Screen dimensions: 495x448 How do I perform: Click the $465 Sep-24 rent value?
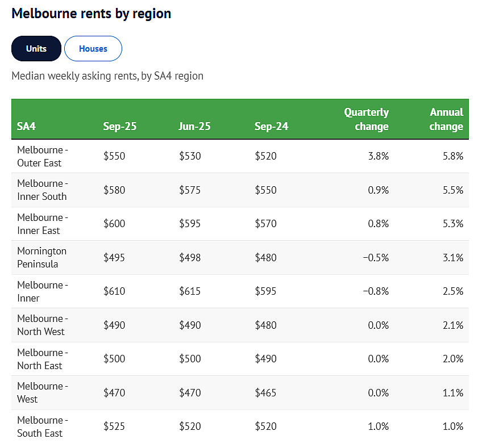tap(265, 392)
